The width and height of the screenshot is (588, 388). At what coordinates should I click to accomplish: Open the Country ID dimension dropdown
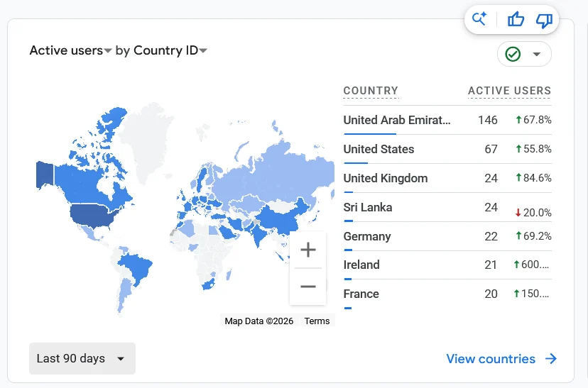(170, 50)
